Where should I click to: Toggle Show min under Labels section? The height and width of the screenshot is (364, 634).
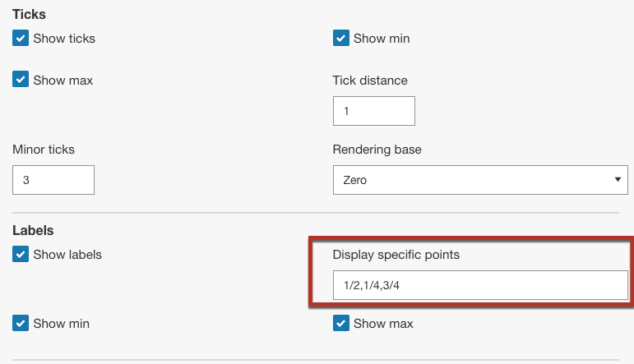coord(21,324)
